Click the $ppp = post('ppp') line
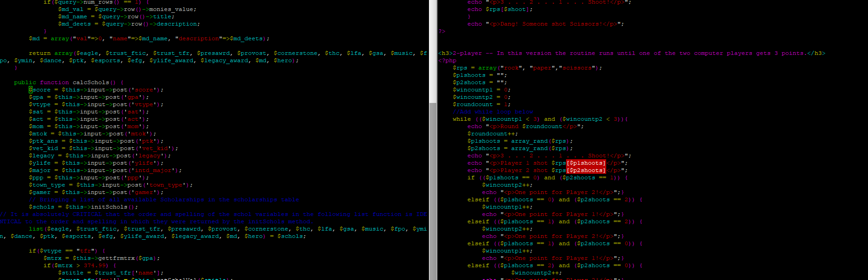The image size is (868, 280). pyautogui.click(x=89, y=178)
